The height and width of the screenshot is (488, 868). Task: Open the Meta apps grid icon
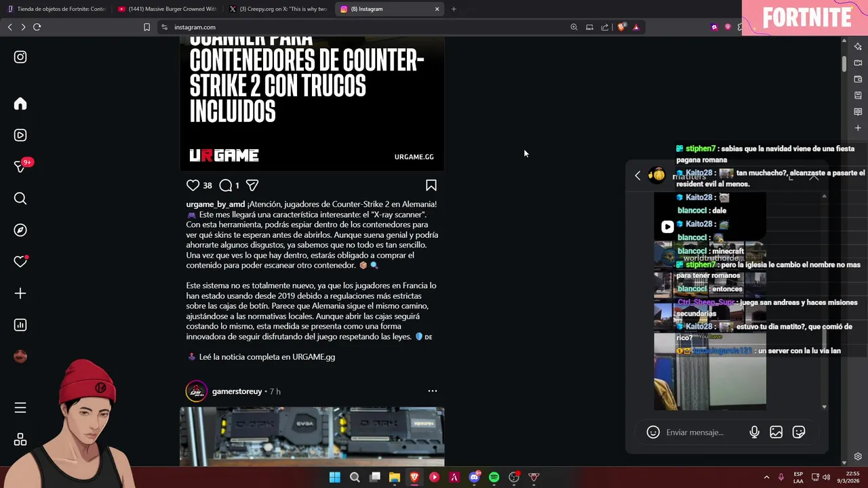tap(20, 439)
